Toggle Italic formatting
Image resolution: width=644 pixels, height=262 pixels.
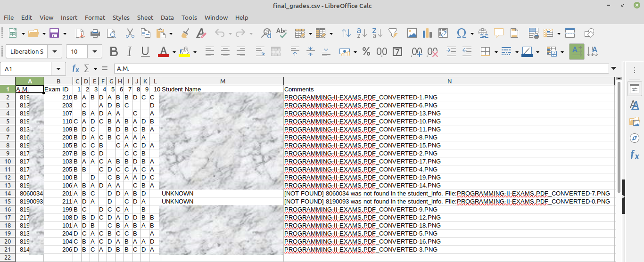[x=129, y=52]
